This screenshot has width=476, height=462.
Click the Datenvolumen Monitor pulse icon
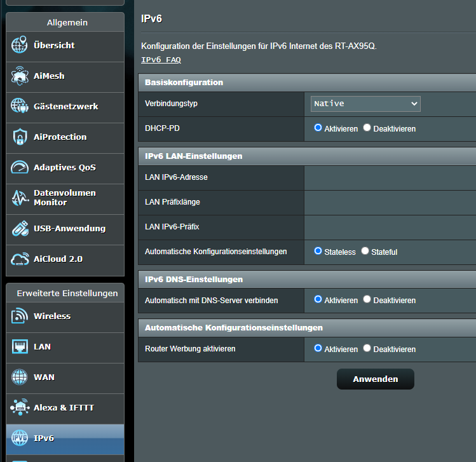tap(20, 198)
